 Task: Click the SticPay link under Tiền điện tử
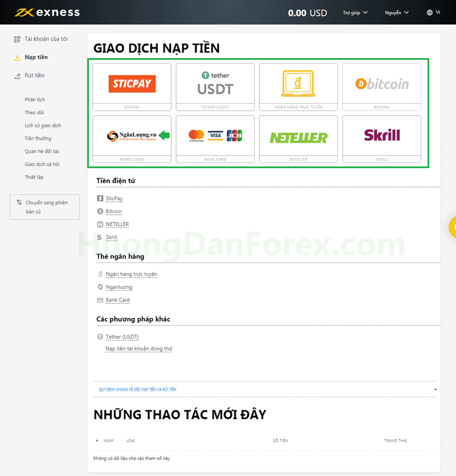tap(114, 198)
